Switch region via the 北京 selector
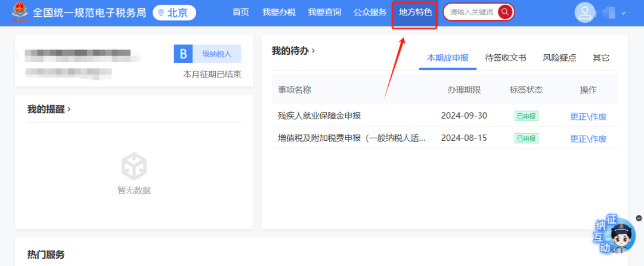This screenshot has height=266, width=644. pyautogui.click(x=175, y=13)
